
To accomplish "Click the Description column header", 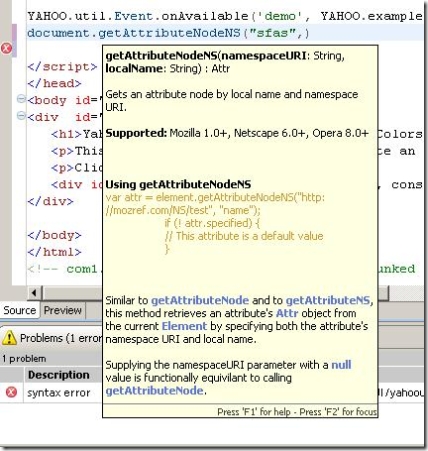I will click(x=63, y=375).
